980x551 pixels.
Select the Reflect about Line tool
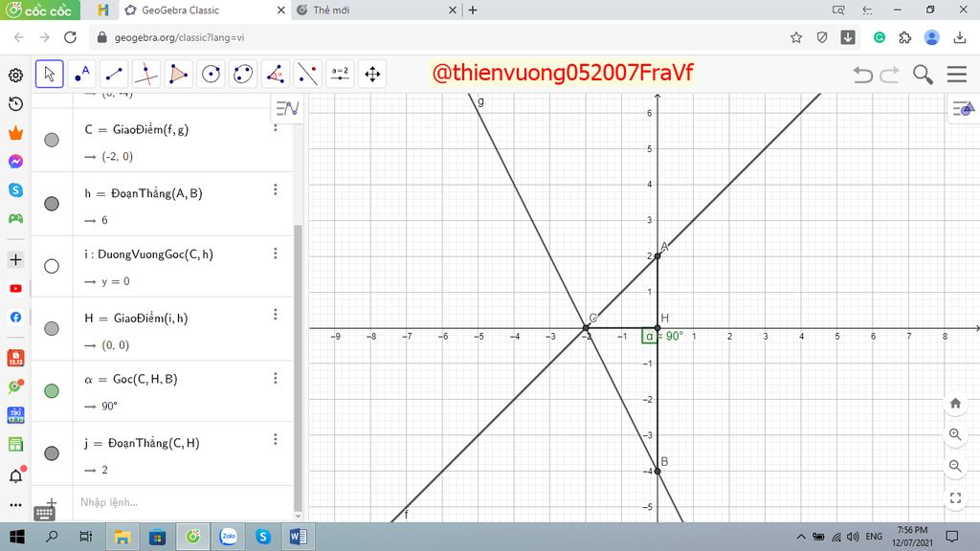(x=308, y=75)
